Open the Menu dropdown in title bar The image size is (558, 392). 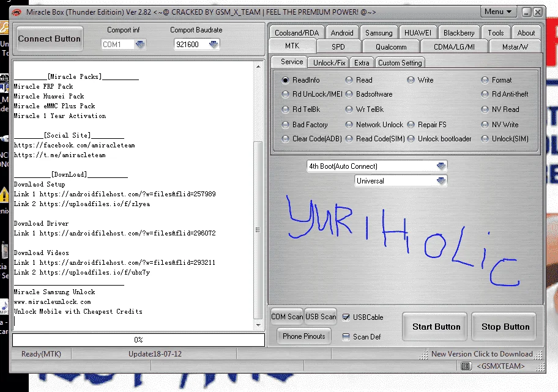pyautogui.click(x=498, y=12)
